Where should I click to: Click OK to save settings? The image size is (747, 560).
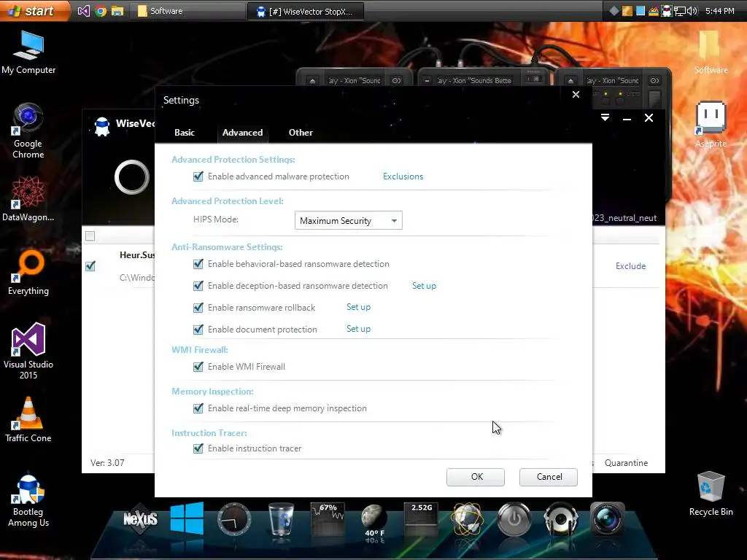point(476,477)
